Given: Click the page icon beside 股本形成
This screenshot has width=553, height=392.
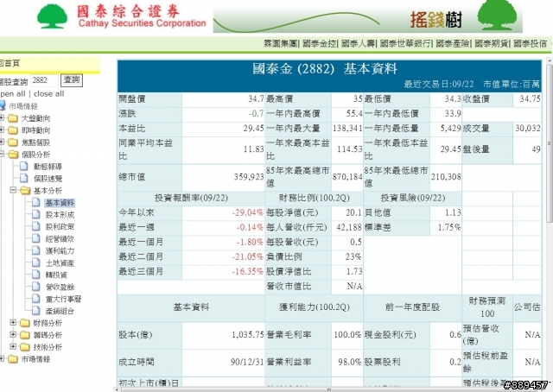Looking at the screenshot, I should tap(36, 214).
